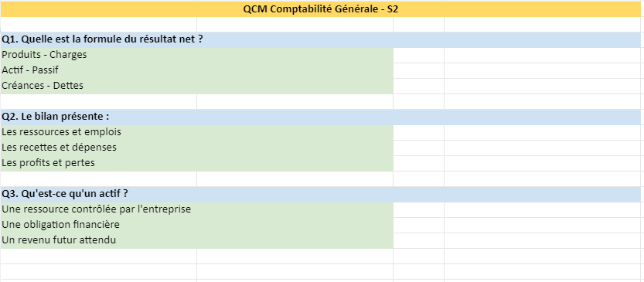Viewport: 644px width, 282px height.
Task: Select 'Les ressources et emplois' answer
Action: 196,133
